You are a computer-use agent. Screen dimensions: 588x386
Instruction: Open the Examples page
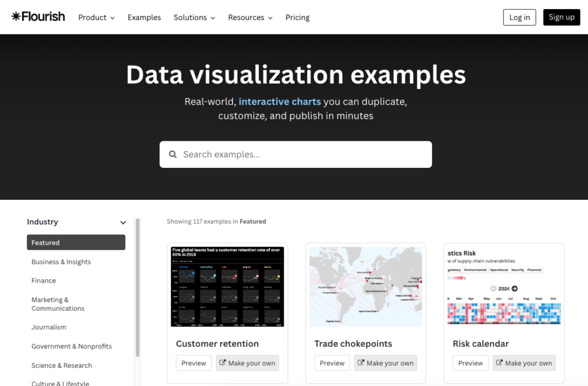click(x=144, y=17)
